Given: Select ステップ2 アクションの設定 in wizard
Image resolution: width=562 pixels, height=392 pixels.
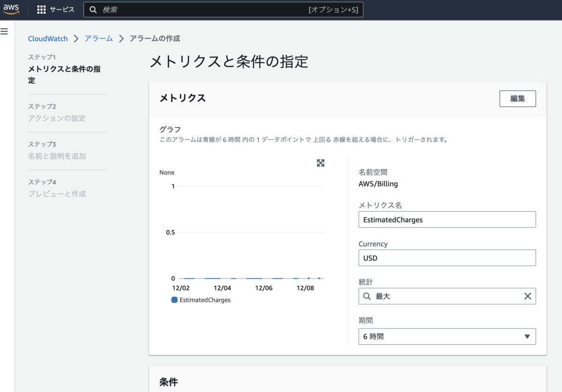Looking at the screenshot, I should [57, 112].
